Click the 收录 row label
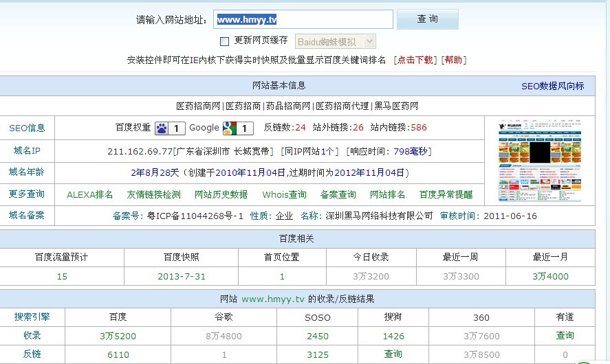 (x=32, y=336)
